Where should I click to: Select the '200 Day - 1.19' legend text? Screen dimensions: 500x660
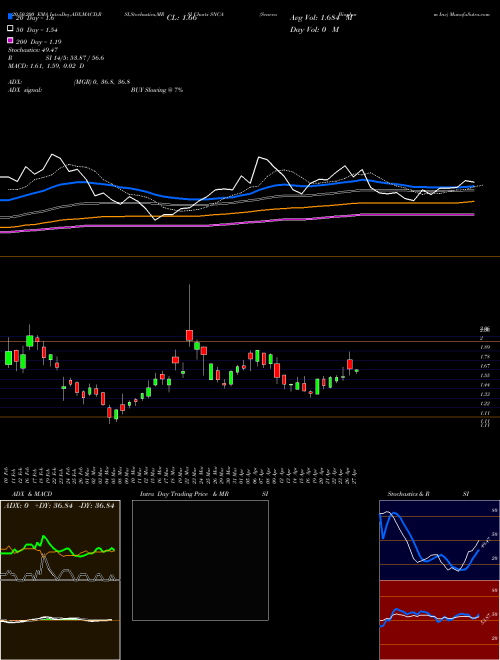39,42
